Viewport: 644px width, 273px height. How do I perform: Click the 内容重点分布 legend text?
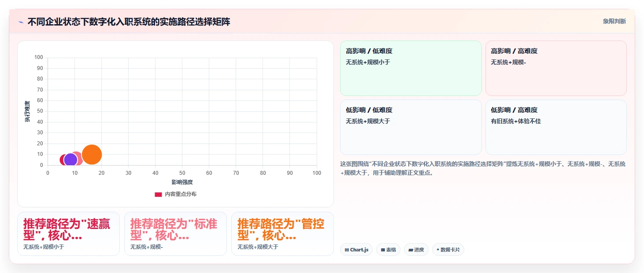click(181, 194)
